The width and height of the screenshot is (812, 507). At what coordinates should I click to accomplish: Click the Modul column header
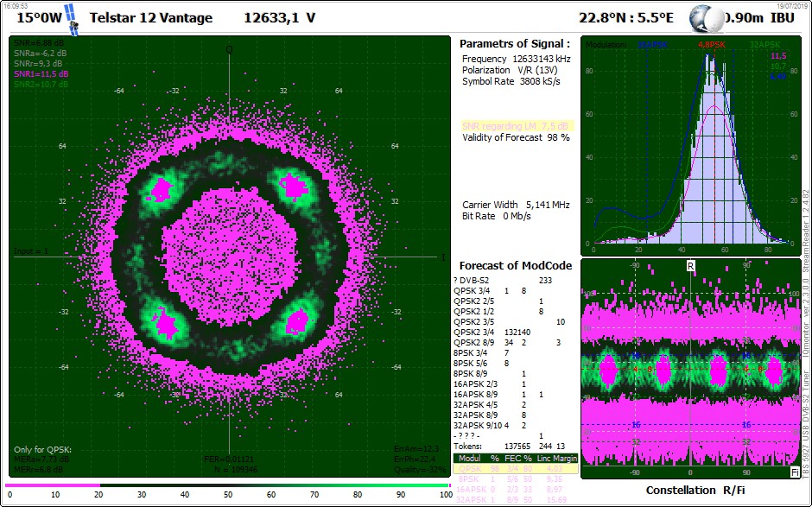pos(470,459)
